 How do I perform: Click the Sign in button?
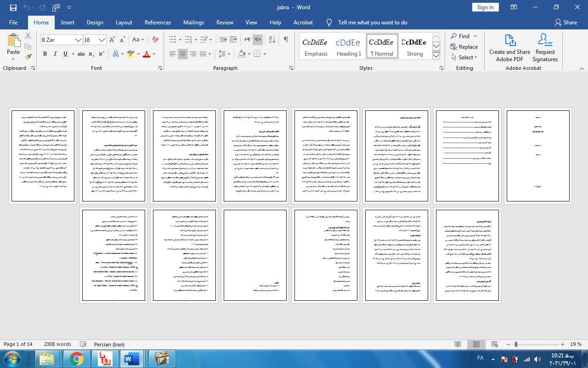(x=485, y=7)
